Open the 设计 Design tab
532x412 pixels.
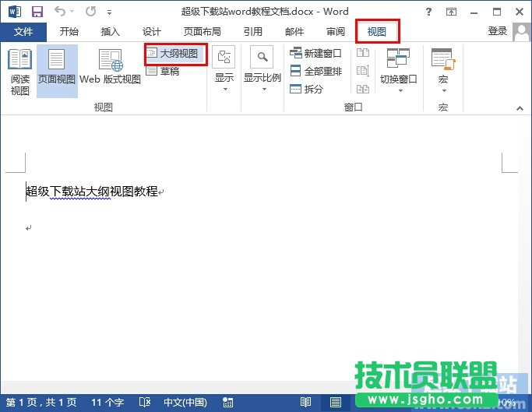152,32
